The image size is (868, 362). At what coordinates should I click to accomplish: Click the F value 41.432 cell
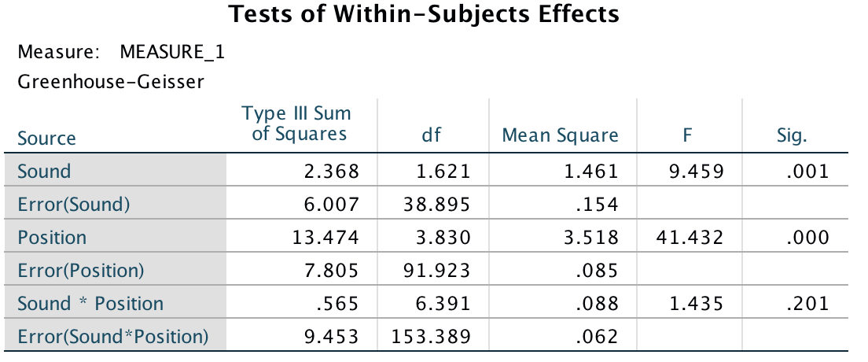691,238
